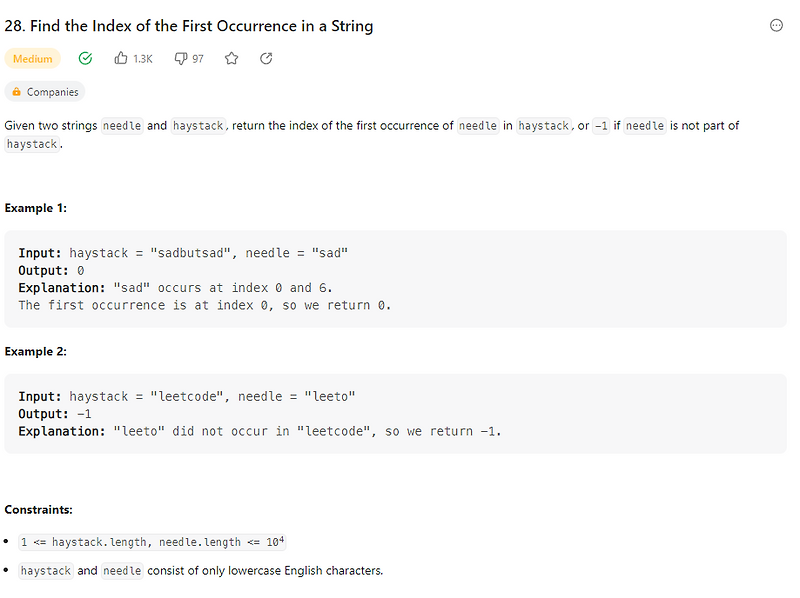Screen dimensions: 800x598
Task: Toggle the star to unfavorite the problem
Action: click(x=231, y=58)
